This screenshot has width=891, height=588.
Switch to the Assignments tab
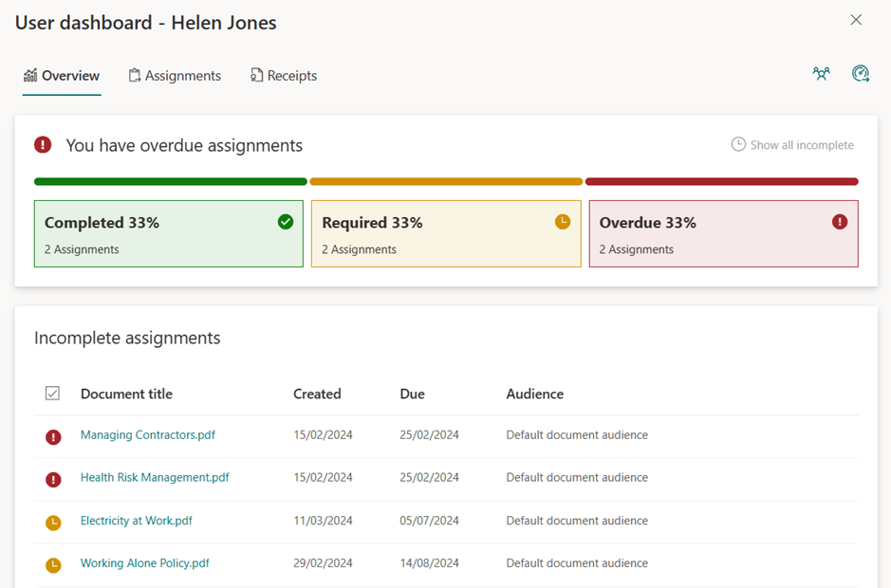(175, 75)
